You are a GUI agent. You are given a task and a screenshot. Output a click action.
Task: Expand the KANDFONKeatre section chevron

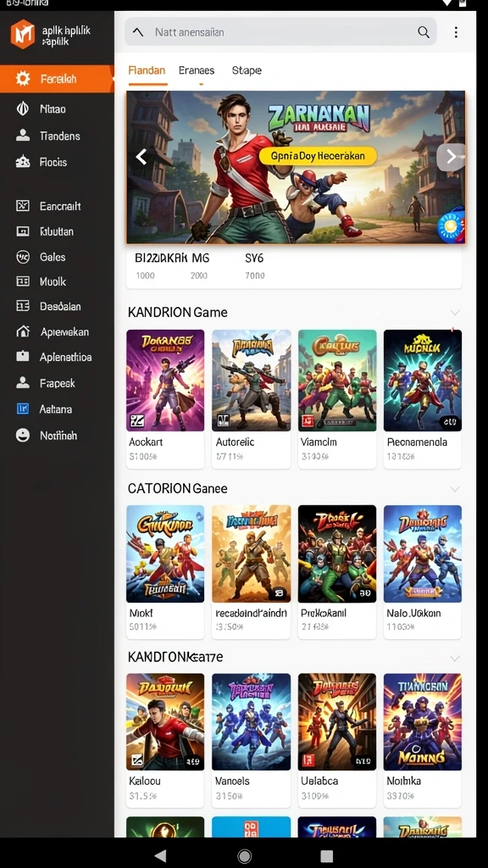(x=455, y=658)
